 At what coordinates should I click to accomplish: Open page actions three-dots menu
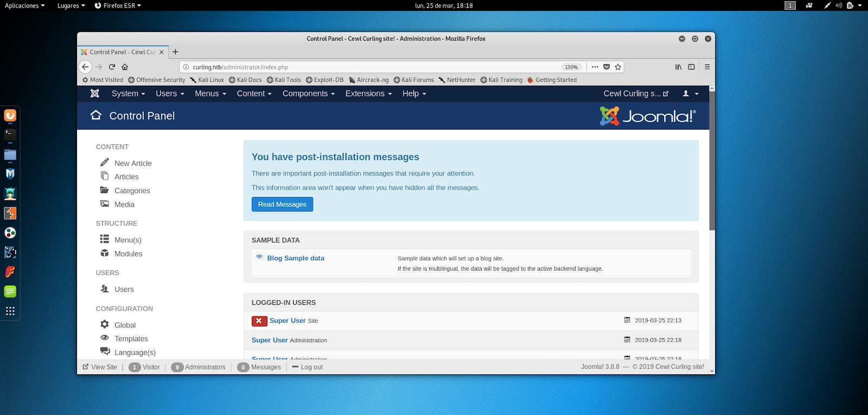pyautogui.click(x=595, y=67)
